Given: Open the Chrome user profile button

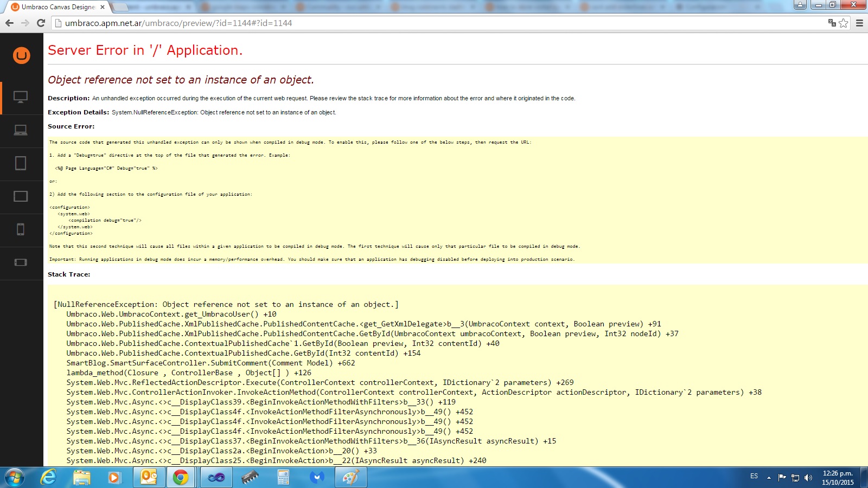Looking at the screenshot, I should (x=800, y=5).
